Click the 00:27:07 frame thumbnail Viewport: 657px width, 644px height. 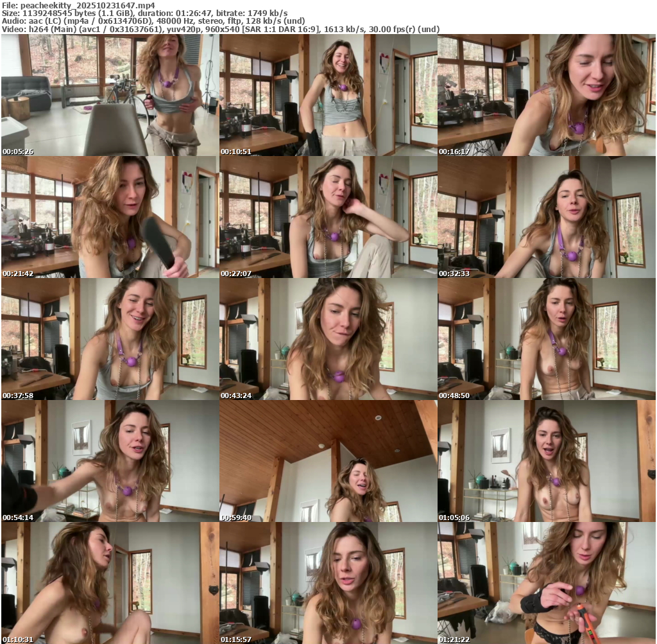click(328, 217)
